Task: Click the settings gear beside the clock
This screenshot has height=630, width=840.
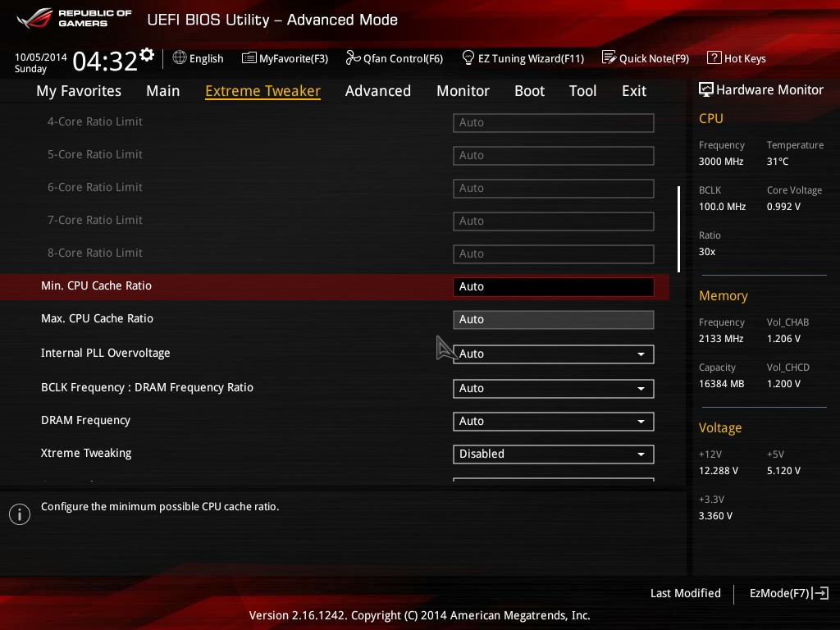Action: (x=147, y=55)
